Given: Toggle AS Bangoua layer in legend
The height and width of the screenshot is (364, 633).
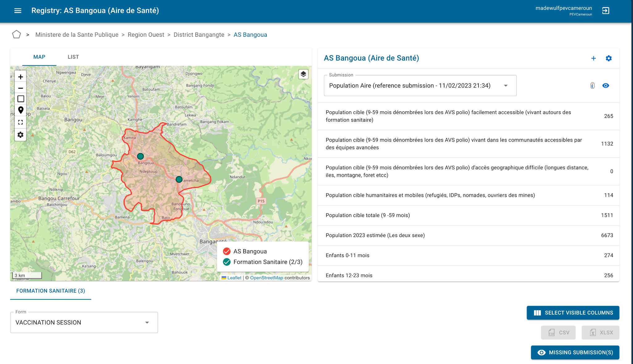Looking at the screenshot, I should [x=227, y=251].
